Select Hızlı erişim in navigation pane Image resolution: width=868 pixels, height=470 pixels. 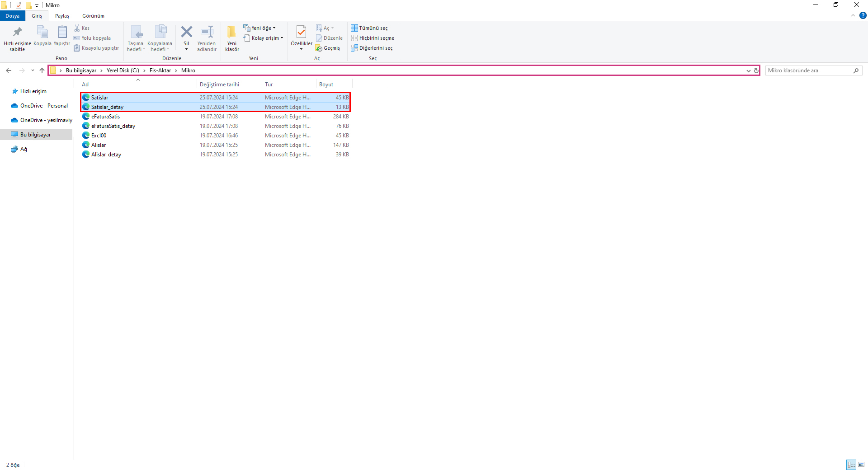click(33, 91)
